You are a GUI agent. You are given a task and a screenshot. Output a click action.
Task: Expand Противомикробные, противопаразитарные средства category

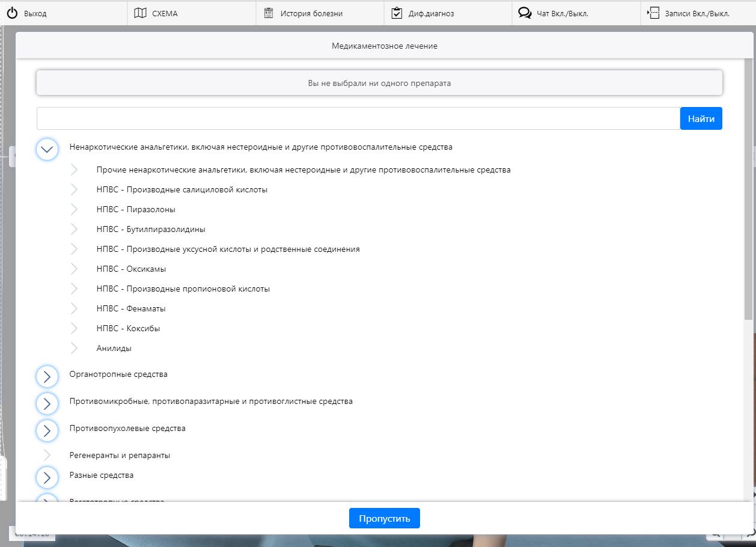click(47, 403)
